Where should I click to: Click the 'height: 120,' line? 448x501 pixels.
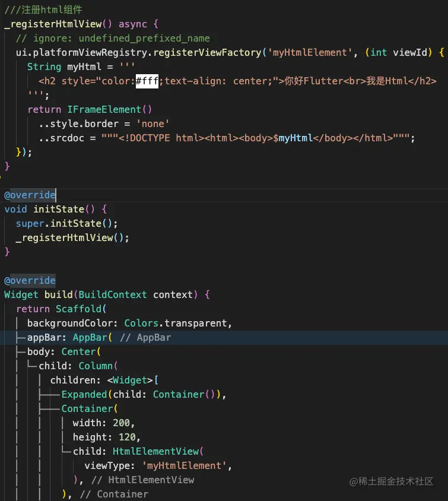(x=107, y=437)
